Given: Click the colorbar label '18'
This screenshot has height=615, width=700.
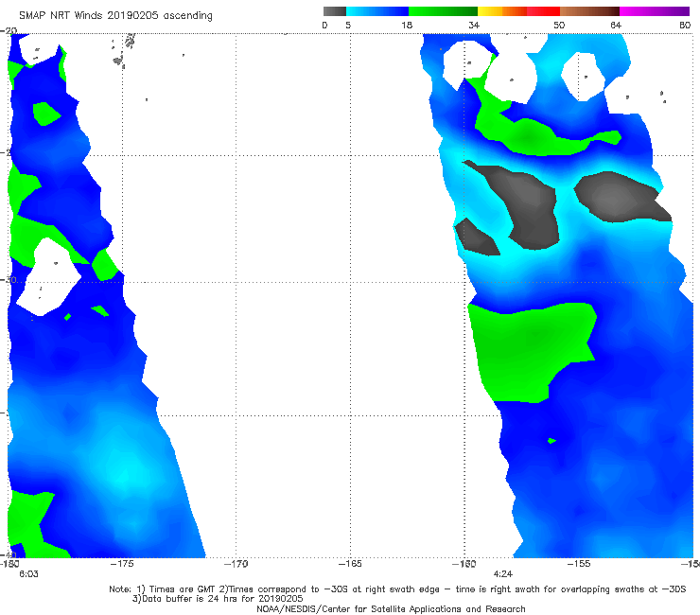Looking at the screenshot, I should click(407, 25).
